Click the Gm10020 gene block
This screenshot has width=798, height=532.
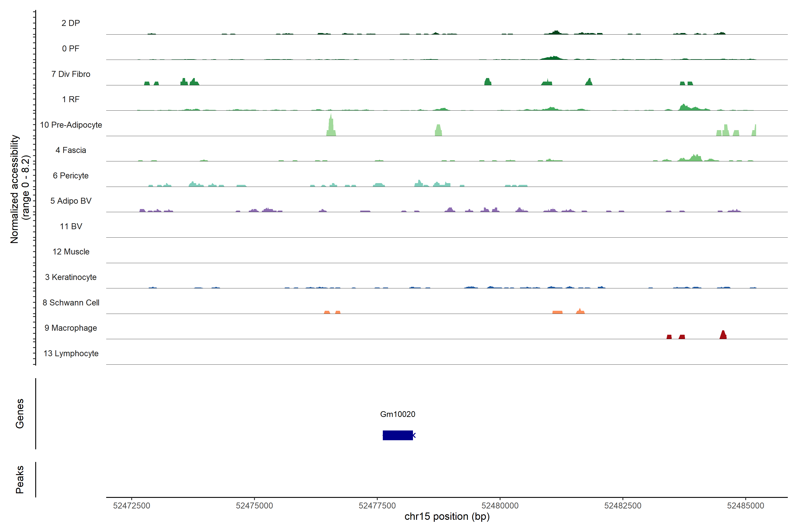pyautogui.click(x=398, y=435)
